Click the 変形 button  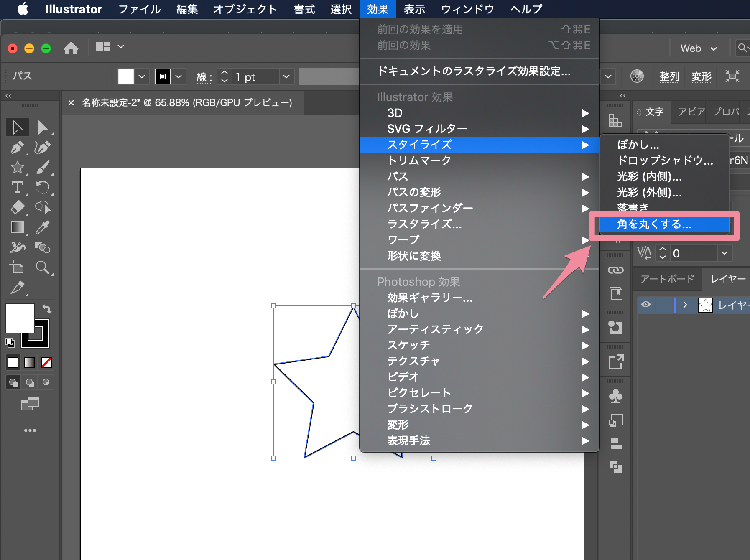[x=701, y=76]
